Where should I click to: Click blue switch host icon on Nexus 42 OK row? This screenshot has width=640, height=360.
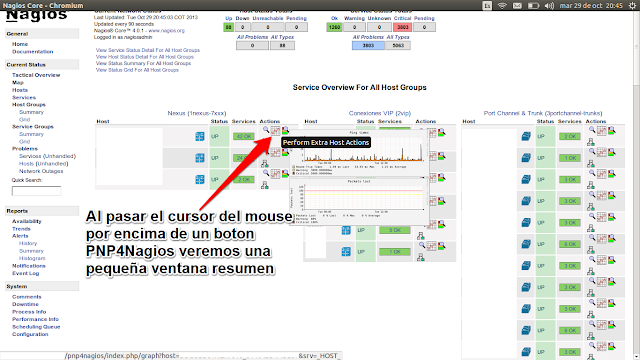pos(200,136)
